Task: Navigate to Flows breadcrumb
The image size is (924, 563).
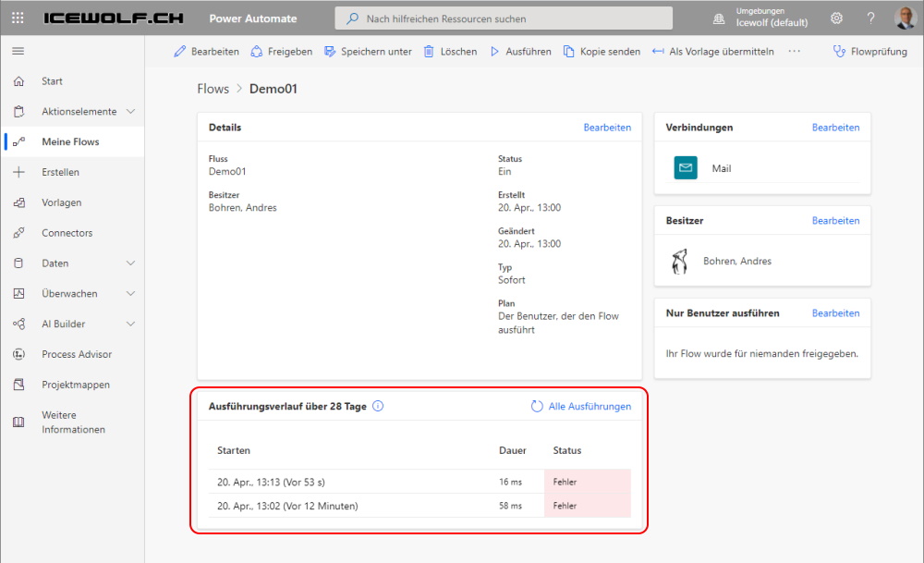Action: click(x=213, y=89)
